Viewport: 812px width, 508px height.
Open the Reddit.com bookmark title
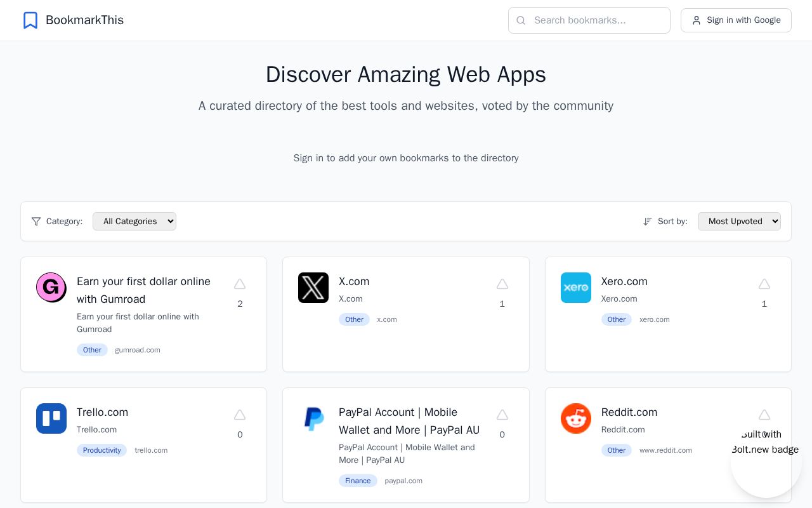click(629, 412)
